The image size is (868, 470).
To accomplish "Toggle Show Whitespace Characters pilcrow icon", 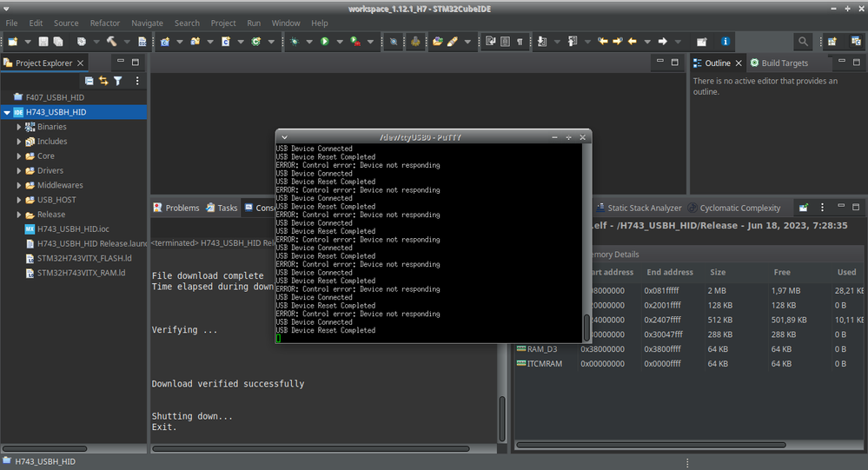I will pyautogui.click(x=520, y=42).
